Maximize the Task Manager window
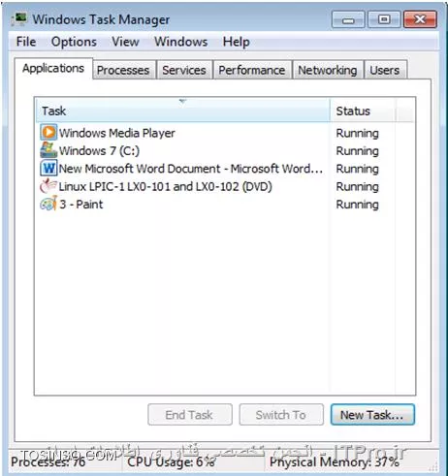The height and width of the screenshot is (476, 448). 384,19
